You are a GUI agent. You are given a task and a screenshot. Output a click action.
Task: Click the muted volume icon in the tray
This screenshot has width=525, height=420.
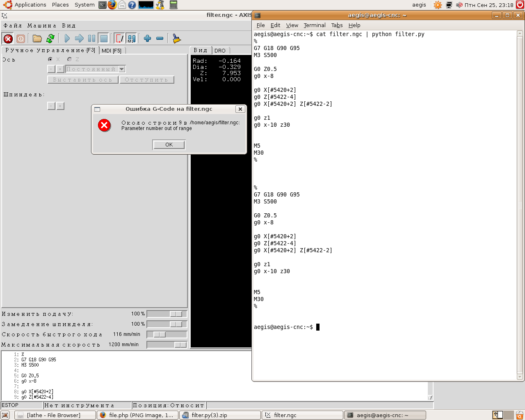pyautogui.click(x=459, y=5)
